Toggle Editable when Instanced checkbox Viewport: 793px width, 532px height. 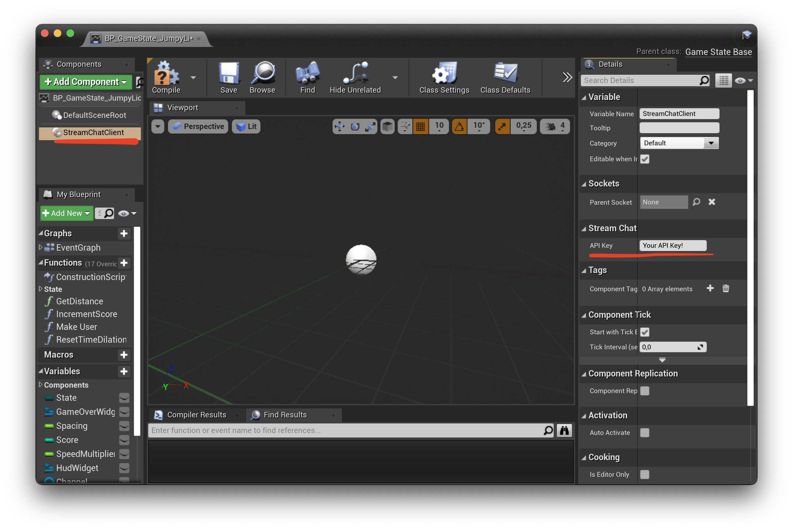point(646,159)
